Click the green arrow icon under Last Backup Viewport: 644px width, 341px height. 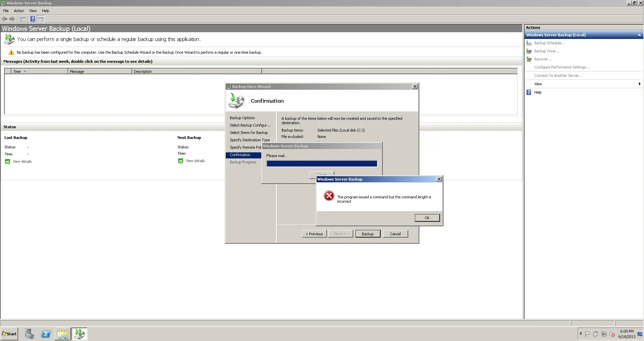[7, 161]
